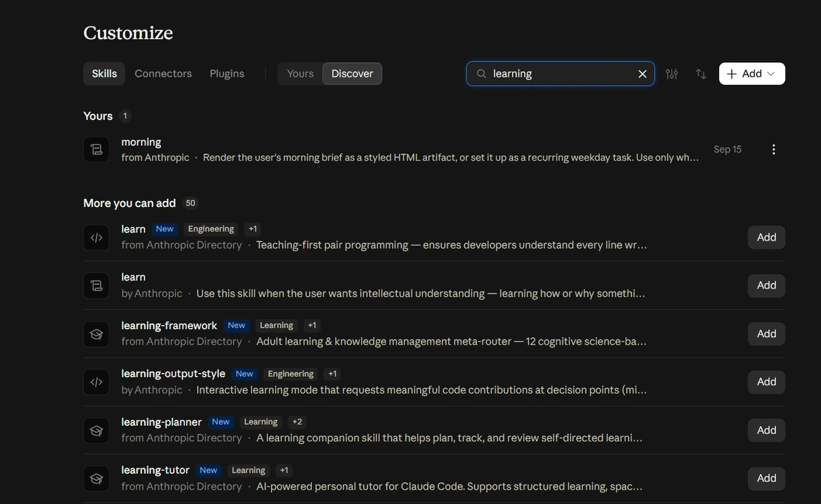Click the Learning tag on learning-tutor
Viewport: 821px width, 504px height.
(248, 470)
